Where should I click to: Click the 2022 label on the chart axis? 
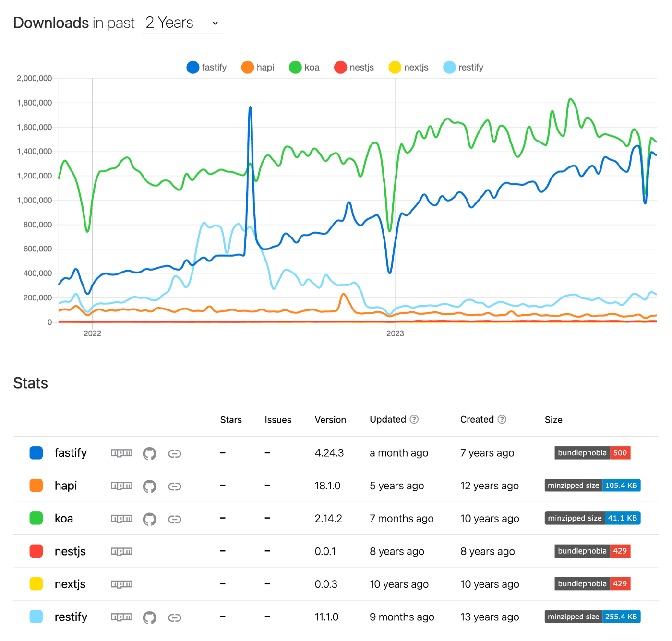pos(92,333)
